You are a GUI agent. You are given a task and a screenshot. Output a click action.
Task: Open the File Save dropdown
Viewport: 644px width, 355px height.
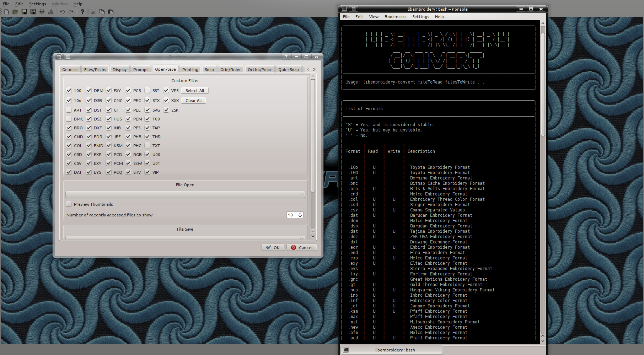coord(185,237)
